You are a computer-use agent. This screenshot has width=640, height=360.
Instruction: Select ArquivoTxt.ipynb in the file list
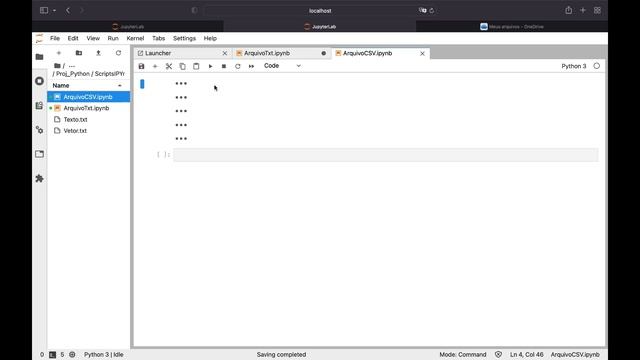coord(89,108)
